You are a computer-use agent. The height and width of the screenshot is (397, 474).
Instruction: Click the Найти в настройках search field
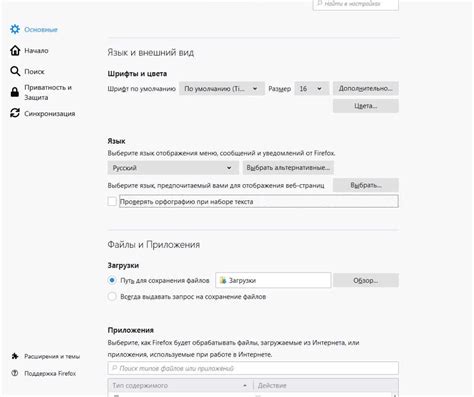356,4
